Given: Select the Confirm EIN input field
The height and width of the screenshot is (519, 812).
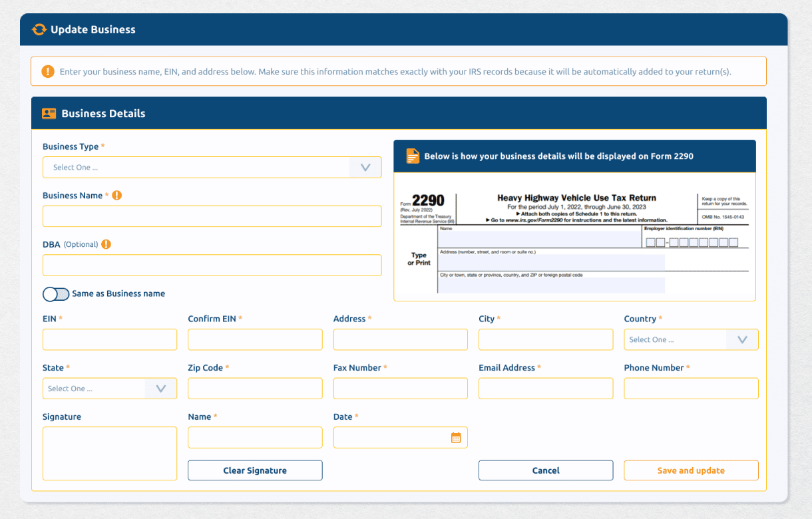Looking at the screenshot, I should (255, 340).
